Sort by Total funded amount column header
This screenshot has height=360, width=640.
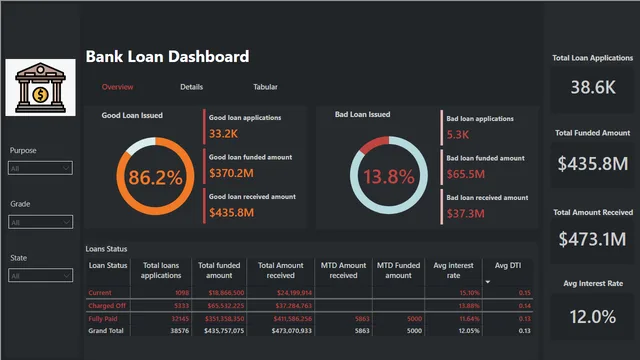(x=219, y=270)
